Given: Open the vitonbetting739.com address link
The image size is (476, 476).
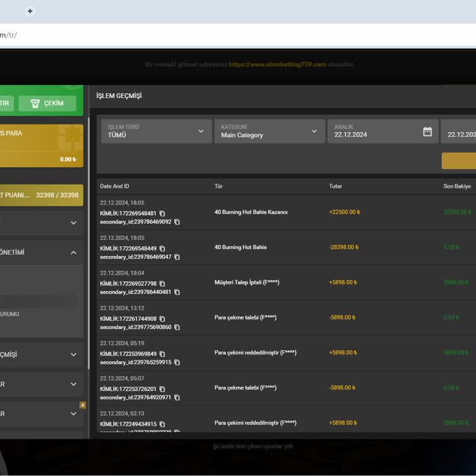Looking at the screenshot, I should (x=277, y=64).
